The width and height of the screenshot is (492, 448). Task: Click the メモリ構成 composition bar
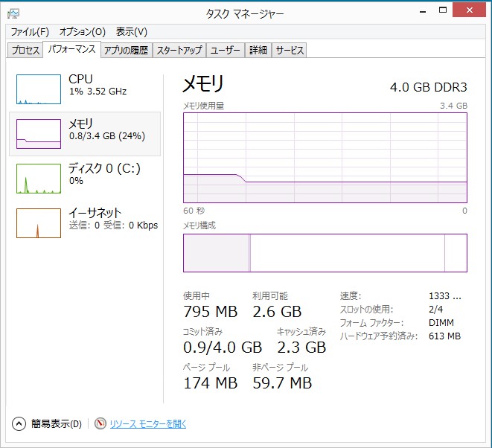click(325, 253)
